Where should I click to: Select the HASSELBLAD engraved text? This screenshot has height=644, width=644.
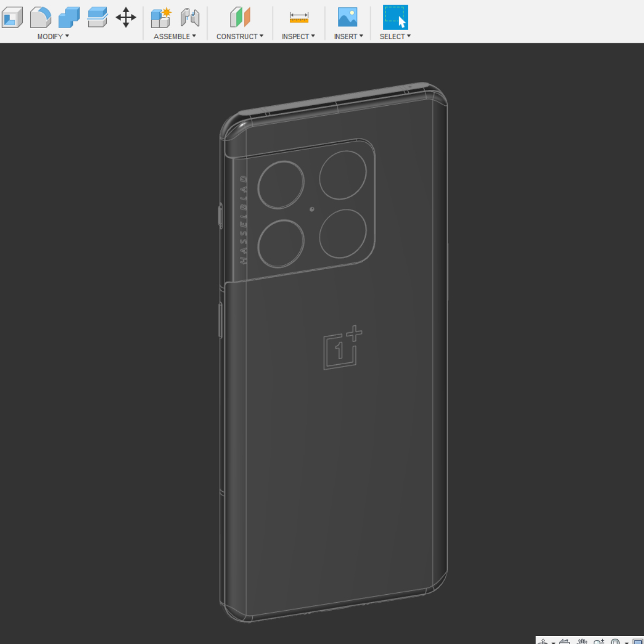pos(244,220)
